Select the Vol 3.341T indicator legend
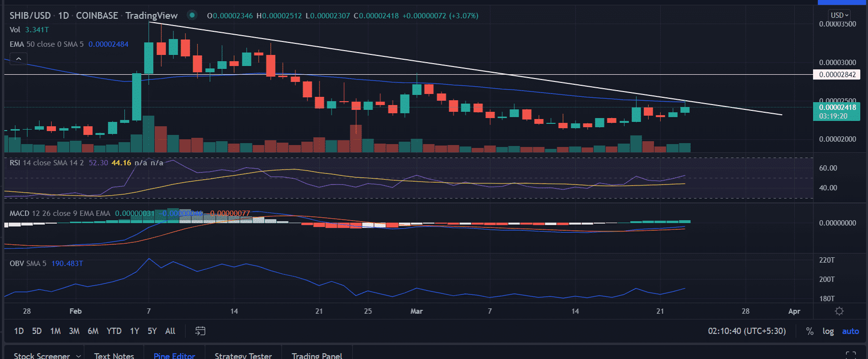Image resolution: width=868 pixels, height=359 pixels. [29, 29]
